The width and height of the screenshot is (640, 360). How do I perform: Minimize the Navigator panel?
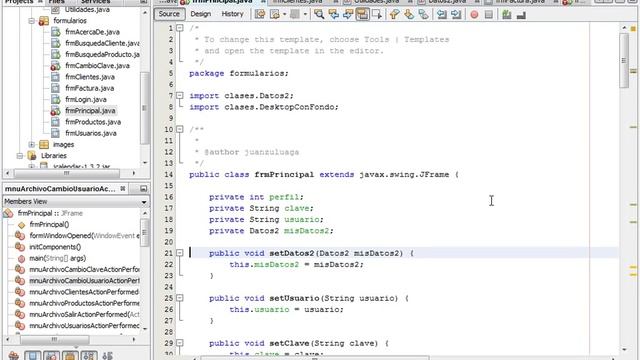click(x=143, y=189)
